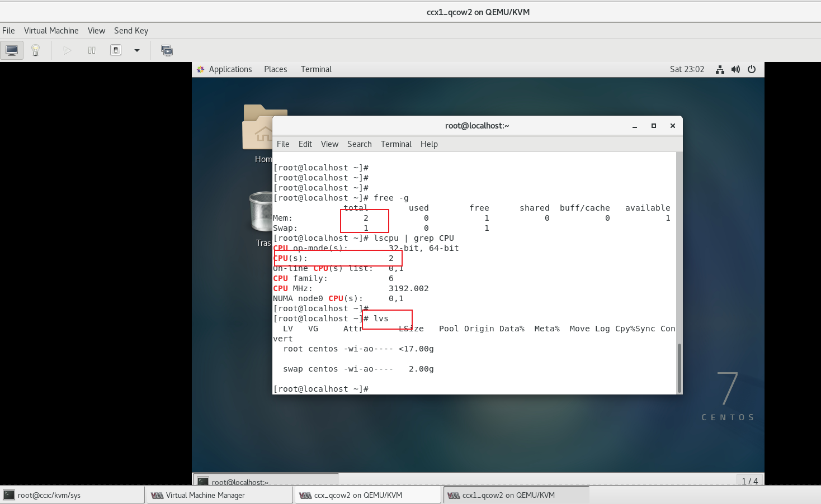Viewport: 821px width, 504px height.
Task: Pause the virtual machine via toolbar icon
Action: pyautogui.click(x=91, y=50)
